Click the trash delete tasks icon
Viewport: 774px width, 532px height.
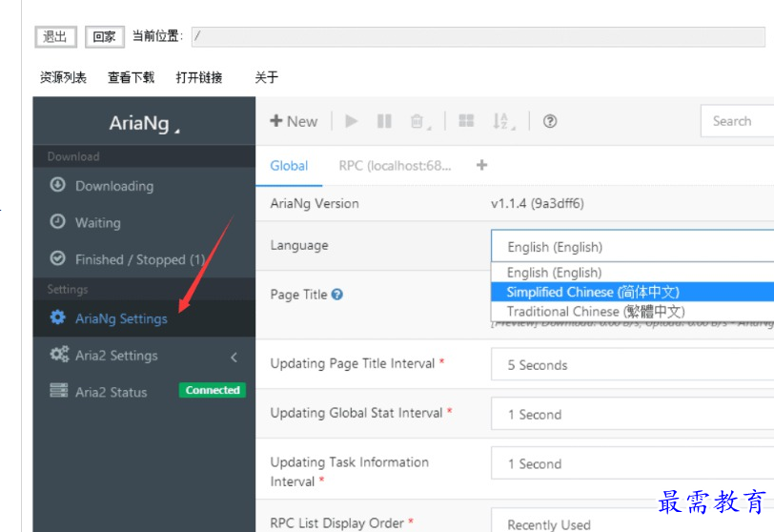(419, 121)
